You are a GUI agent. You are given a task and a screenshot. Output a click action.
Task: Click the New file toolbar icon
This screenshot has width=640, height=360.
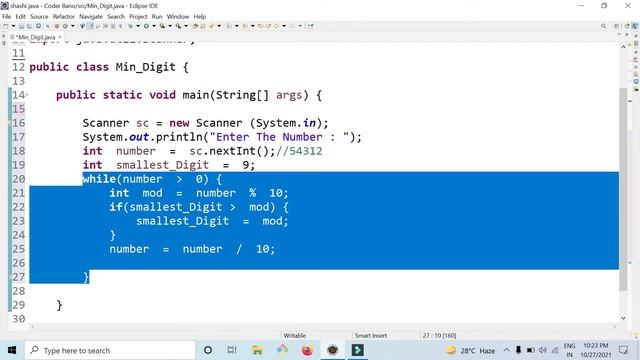click(x=5, y=26)
